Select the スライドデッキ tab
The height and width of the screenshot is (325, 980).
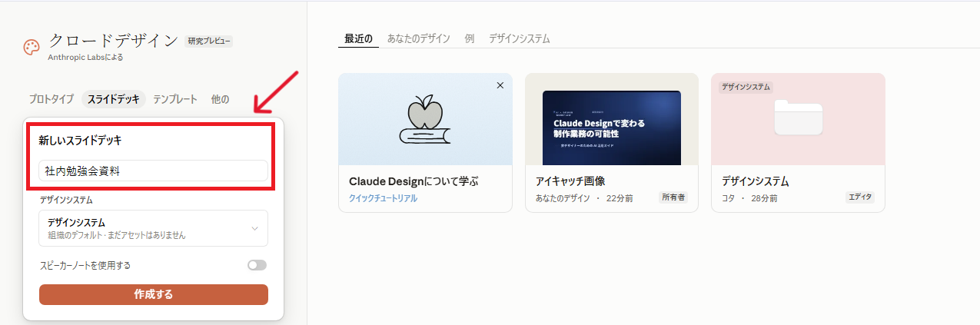[x=114, y=99]
